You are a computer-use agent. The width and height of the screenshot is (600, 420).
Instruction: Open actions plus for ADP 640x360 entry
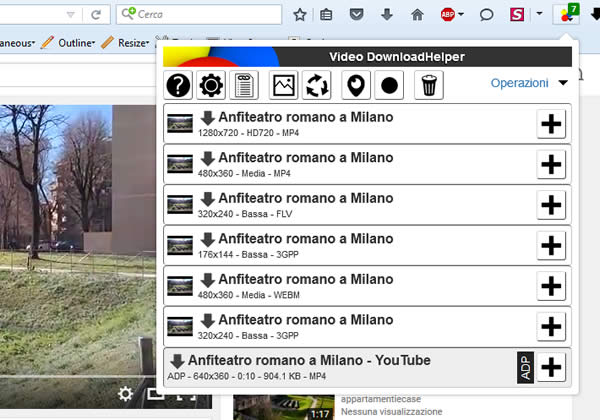(x=551, y=367)
